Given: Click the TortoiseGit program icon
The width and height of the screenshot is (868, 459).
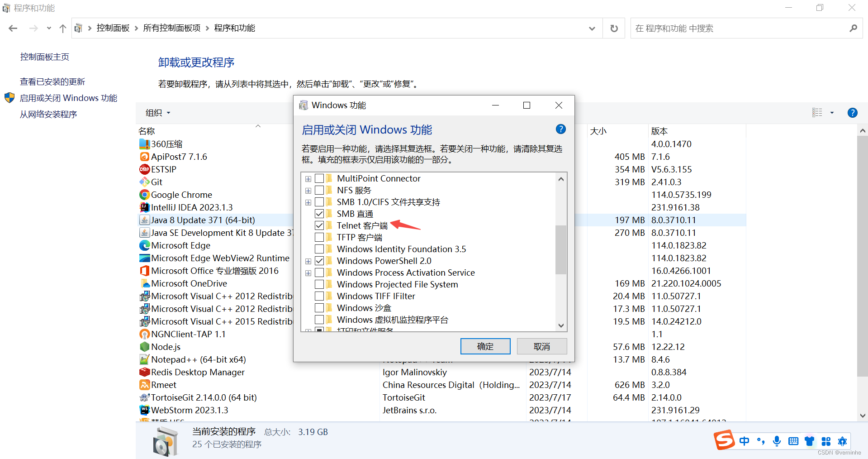Looking at the screenshot, I should point(144,397).
